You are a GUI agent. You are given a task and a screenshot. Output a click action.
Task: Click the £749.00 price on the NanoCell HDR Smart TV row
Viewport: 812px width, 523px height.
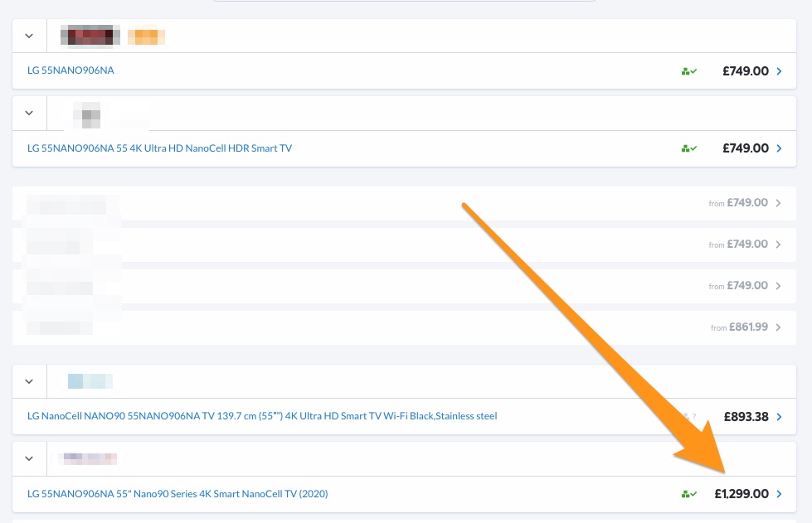coord(746,148)
